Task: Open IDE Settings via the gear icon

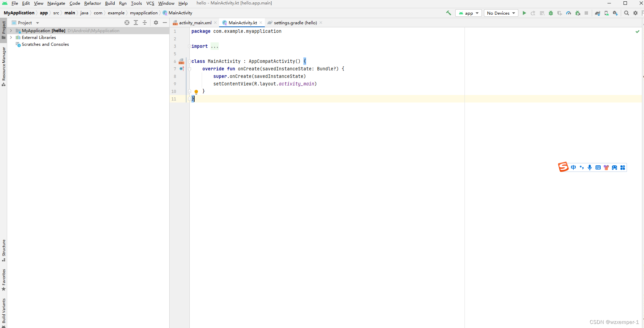Action: point(636,13)
